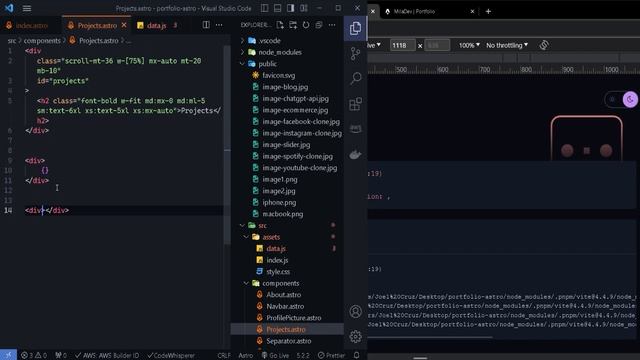The width and height of the screenshot is (640, 360).
Task: Open the editor more actions menu
Action: (219, 25)
